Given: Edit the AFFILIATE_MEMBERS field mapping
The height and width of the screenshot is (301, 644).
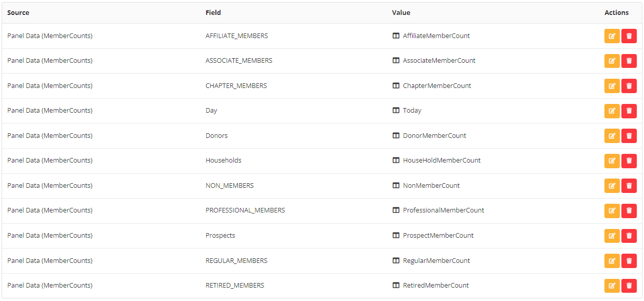Looking at the screenshot, I should coord(612,36).
